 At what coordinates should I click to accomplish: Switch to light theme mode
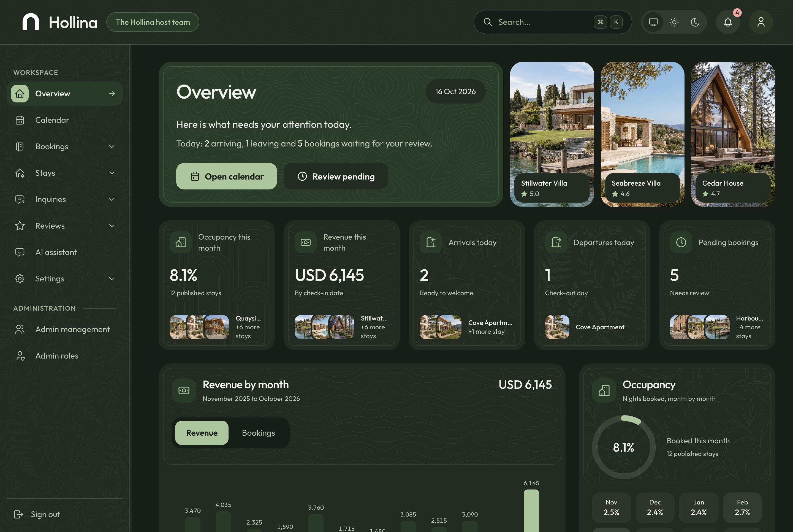(x=674, y=22)
